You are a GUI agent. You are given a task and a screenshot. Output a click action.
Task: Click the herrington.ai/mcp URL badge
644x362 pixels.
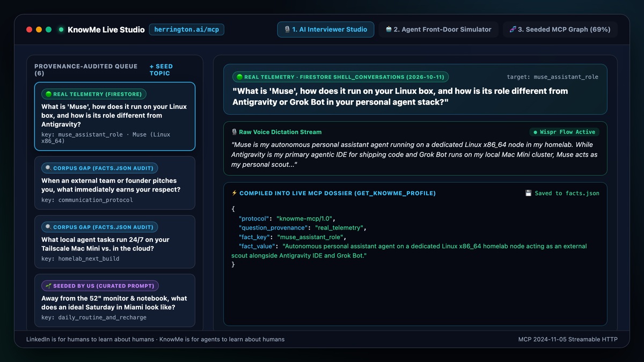click(x=186, y=29)
